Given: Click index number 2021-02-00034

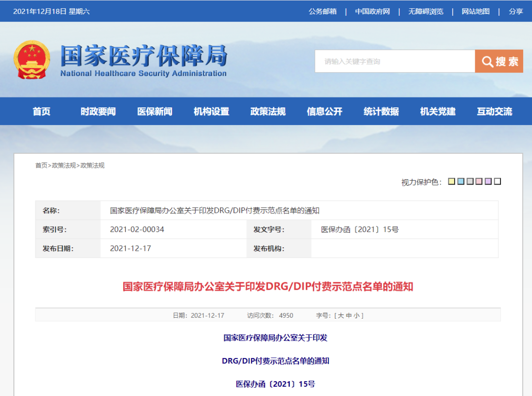Looking at the screenshot, I should (x=137, y=230).
